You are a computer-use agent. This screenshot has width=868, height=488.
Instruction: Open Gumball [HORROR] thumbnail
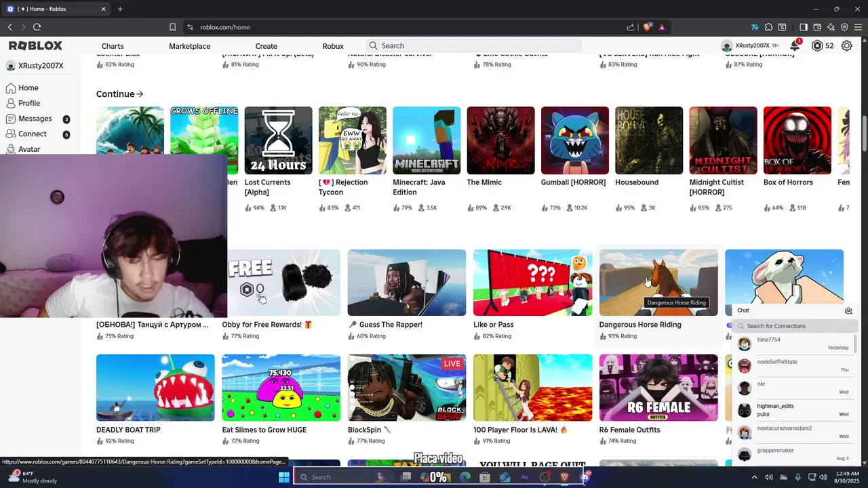click(x=574, y=140)
